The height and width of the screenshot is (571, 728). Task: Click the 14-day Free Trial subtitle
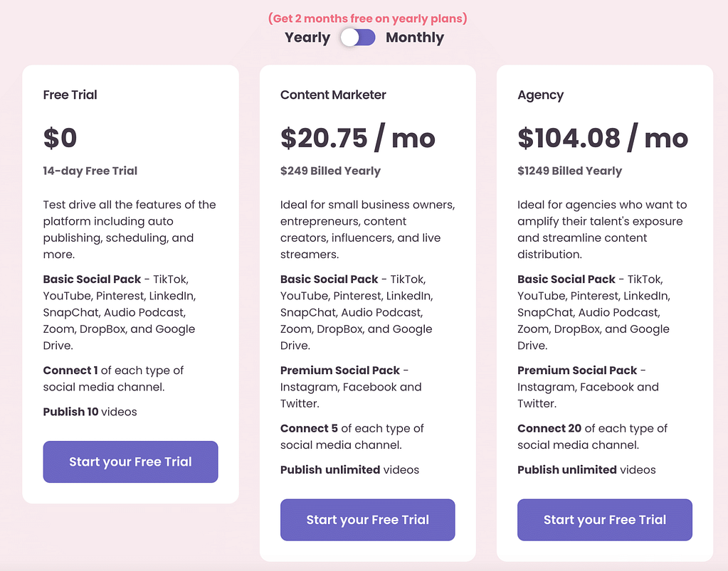tap(90, 171)
